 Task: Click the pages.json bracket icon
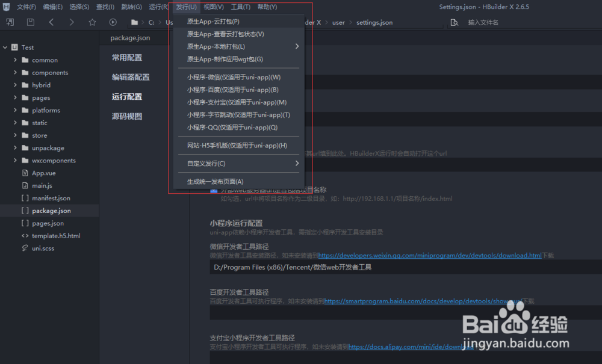click(25, 223)
